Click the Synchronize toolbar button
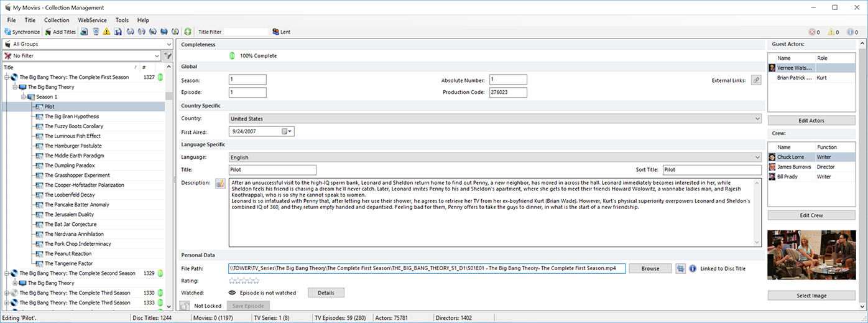Image resolution: width=868 pixels, height=323 pixels. (x=22, y=32)
